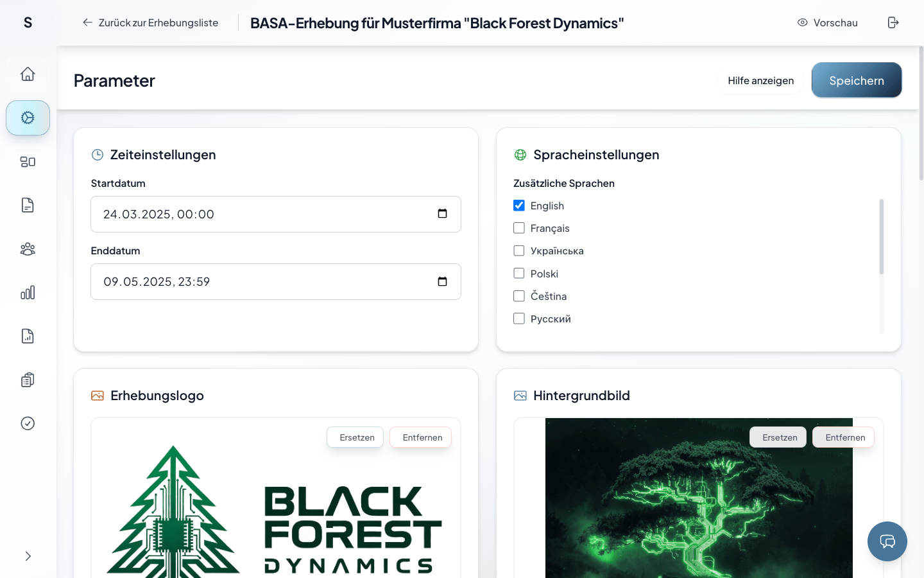Open the document page icon in sidebar
924x578 pixels.
(x=28, y=205)
